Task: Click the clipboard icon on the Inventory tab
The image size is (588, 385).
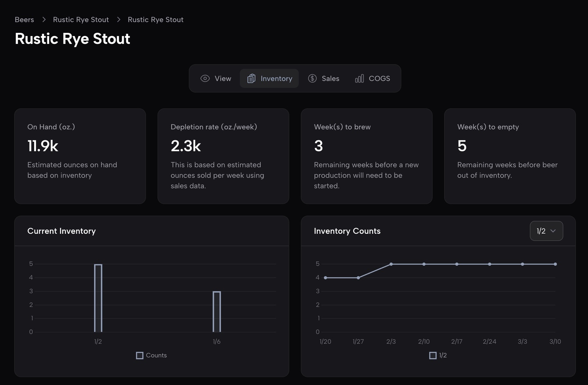Action: click(x=251, y=78)
